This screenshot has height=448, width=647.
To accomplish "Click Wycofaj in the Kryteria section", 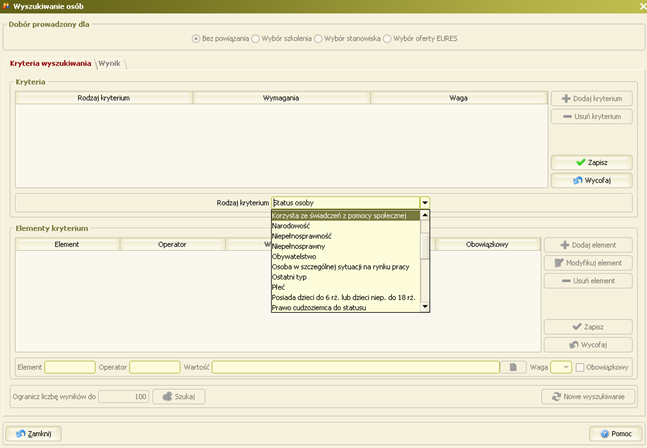I will [x=591, y=181].
